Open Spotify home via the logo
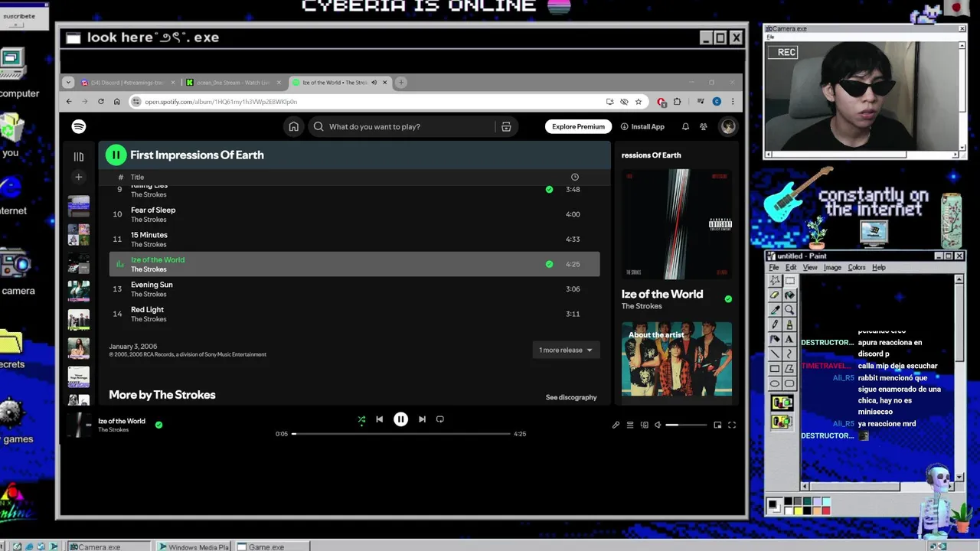 click(79, 126)
